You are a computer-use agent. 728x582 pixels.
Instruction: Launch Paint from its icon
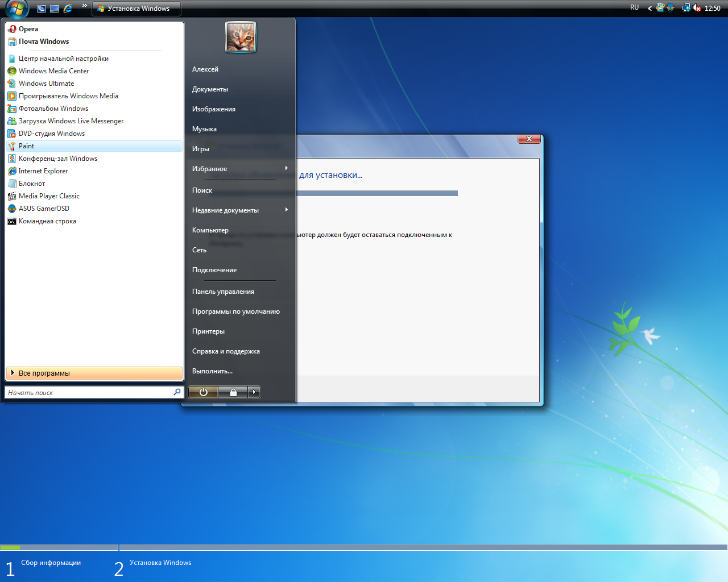[12, 146]
